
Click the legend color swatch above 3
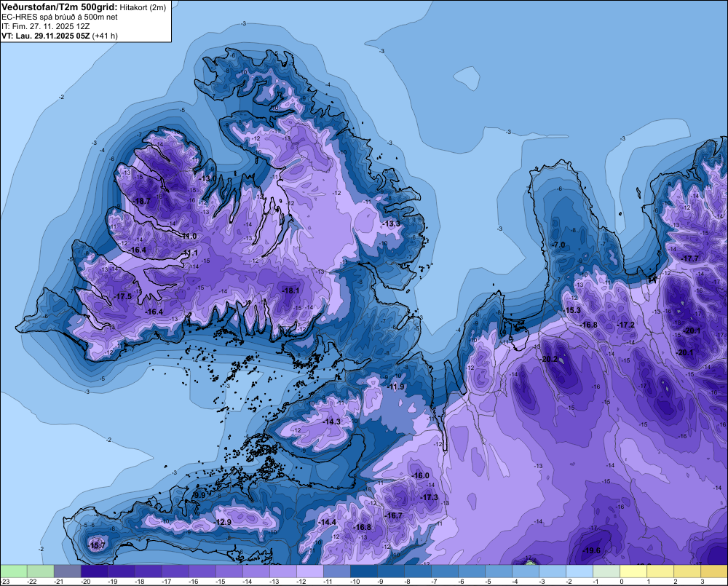click(714, 571)
